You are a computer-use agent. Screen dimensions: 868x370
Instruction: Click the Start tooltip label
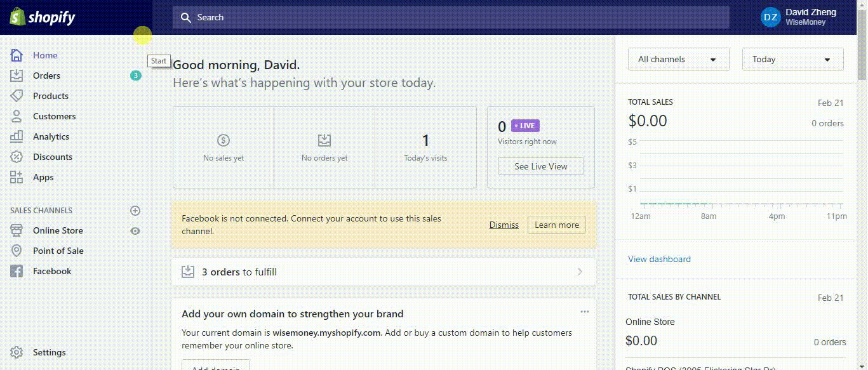point(159,61)
